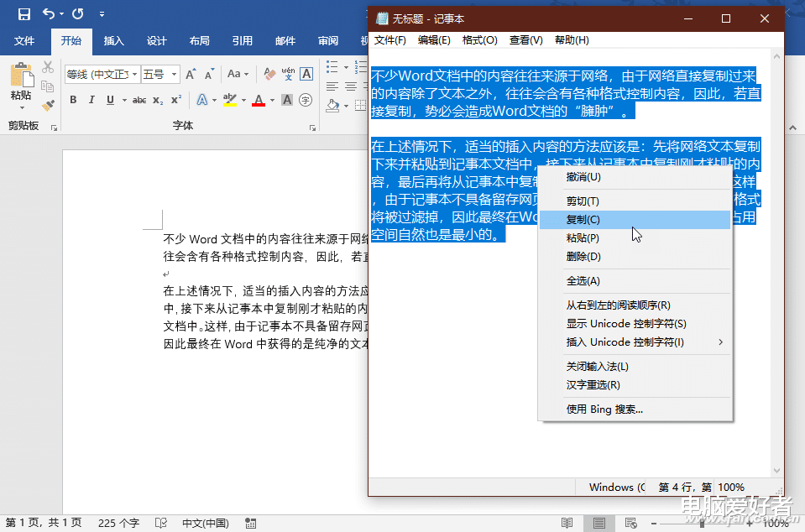
Task: Click the Notepad vertical scrollbar down arrow
Action: tap(776, 471)
